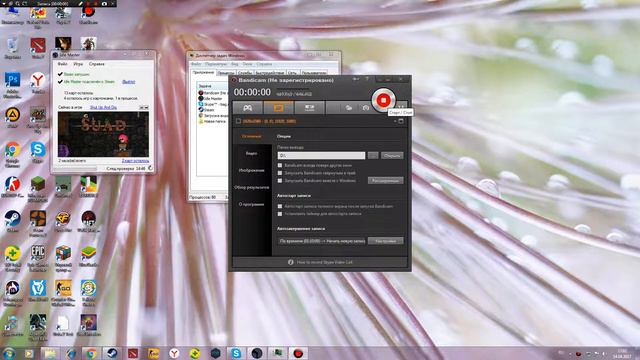640x360 pixels.
Task: Click Bandicam camera screenshot icon
Action: point(366,108)
